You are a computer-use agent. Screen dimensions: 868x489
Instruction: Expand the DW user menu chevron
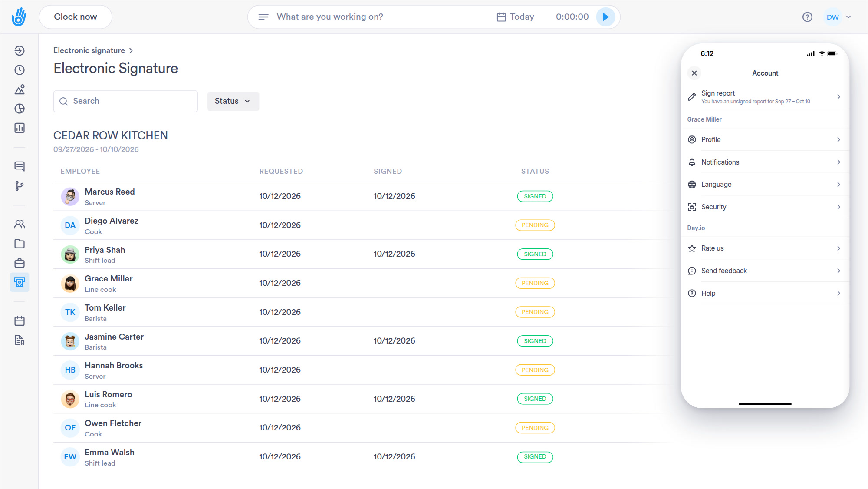tap(848, 17)
